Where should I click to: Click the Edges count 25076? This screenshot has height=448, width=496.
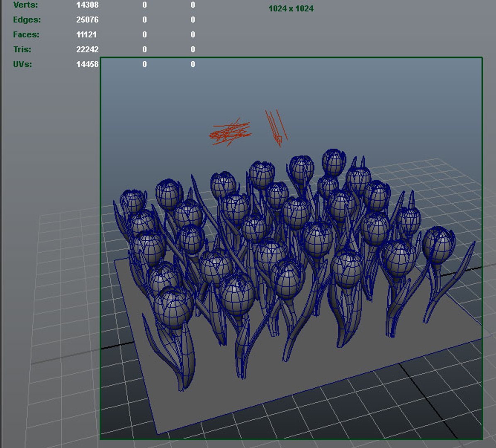click(x=88, y=19)
